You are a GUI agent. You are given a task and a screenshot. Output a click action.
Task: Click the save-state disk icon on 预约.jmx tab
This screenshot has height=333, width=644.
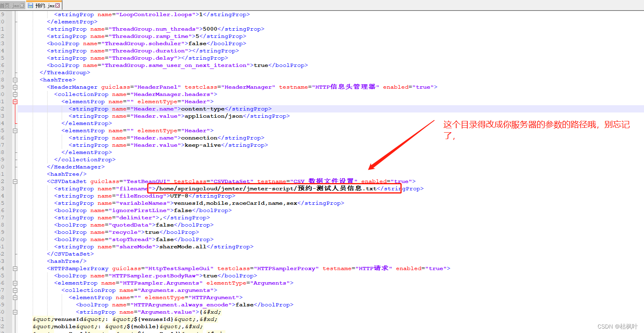click(x=31, y=5)
